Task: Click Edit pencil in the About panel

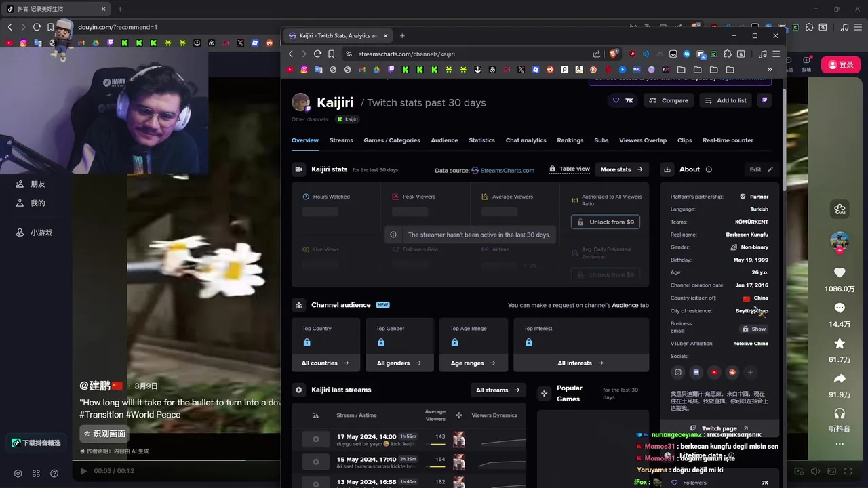Action: [761, 169]
